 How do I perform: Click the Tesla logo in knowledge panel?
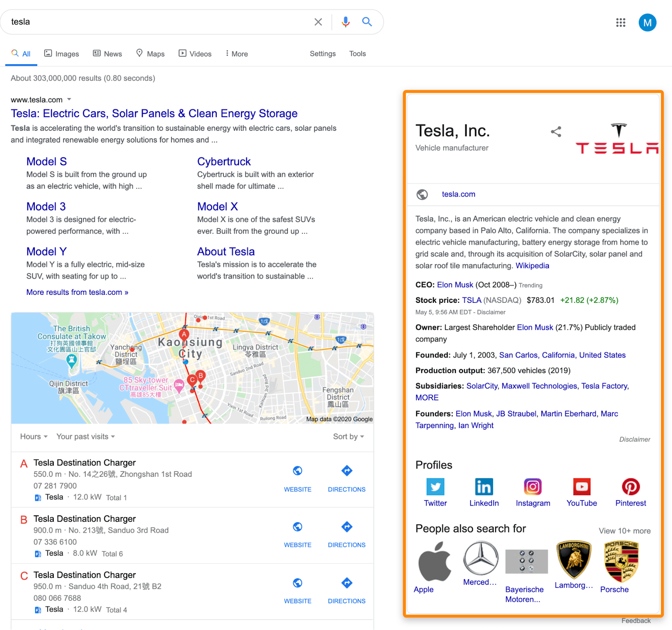[617, 139]
